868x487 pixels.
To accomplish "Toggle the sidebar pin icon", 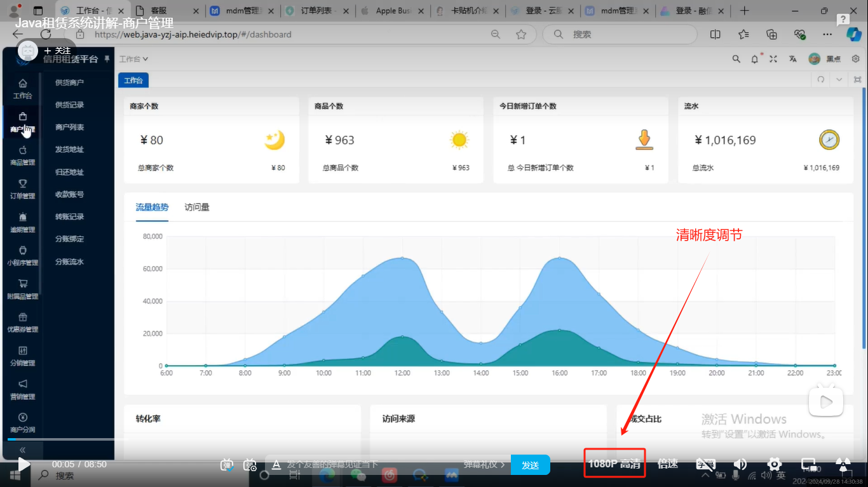I will pyautogui.click(x=107, y=58).
